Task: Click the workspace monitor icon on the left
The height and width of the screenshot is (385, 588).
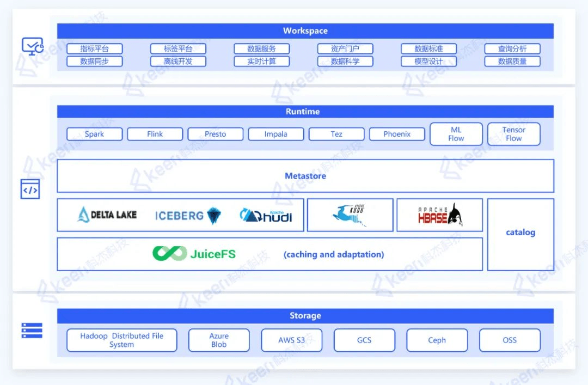Action: tap(32, 47)
